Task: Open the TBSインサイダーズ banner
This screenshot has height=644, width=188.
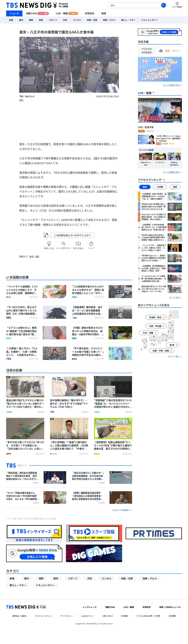Action: [x=34, y=533]
